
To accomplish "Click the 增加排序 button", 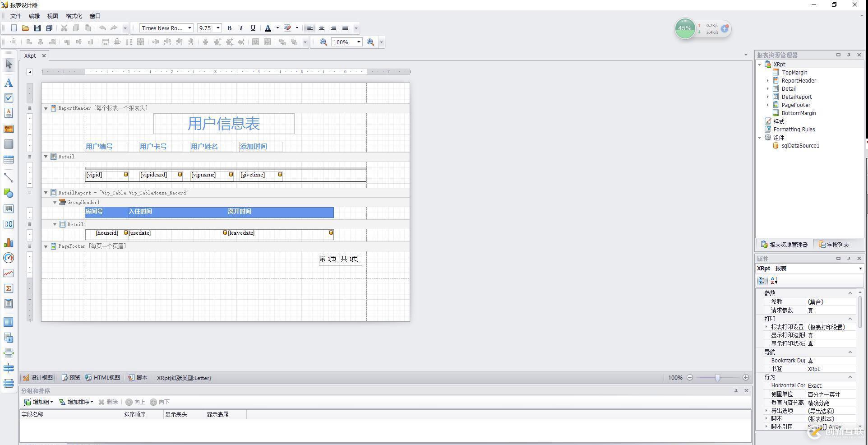I will click(76, 402).
